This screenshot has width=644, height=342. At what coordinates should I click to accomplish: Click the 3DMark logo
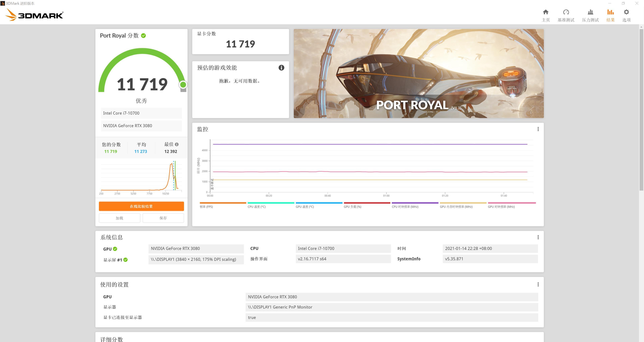34,14
